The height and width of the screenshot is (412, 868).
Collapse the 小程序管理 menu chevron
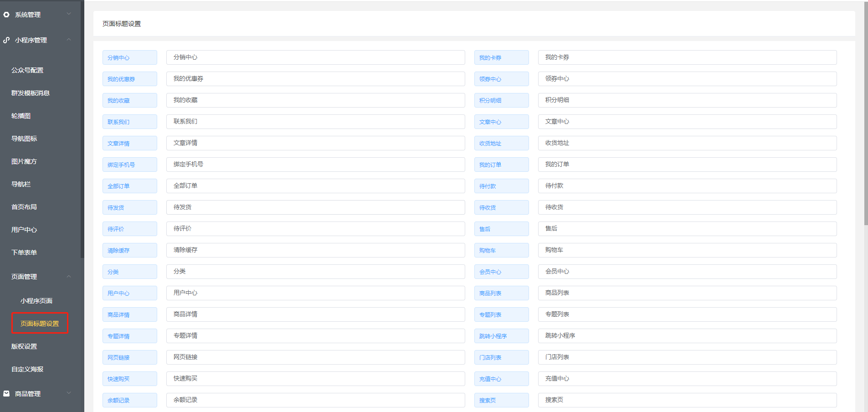click(69, 40)
